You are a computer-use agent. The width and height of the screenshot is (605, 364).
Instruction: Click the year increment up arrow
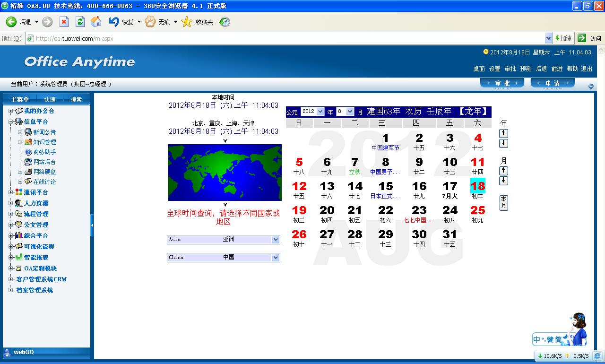click(x=504, y=133)
